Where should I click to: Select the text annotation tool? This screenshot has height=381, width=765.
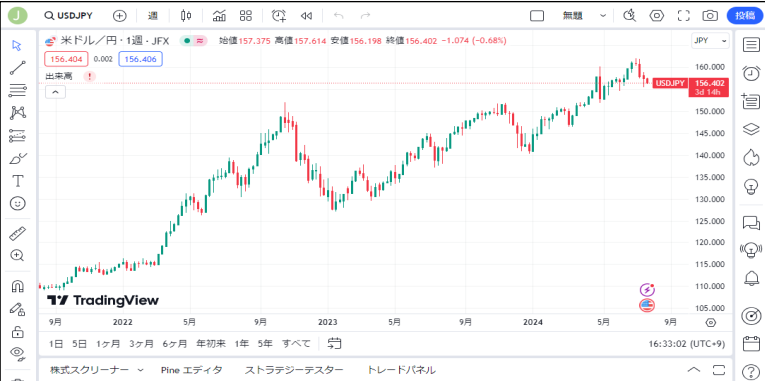point(18,181)
